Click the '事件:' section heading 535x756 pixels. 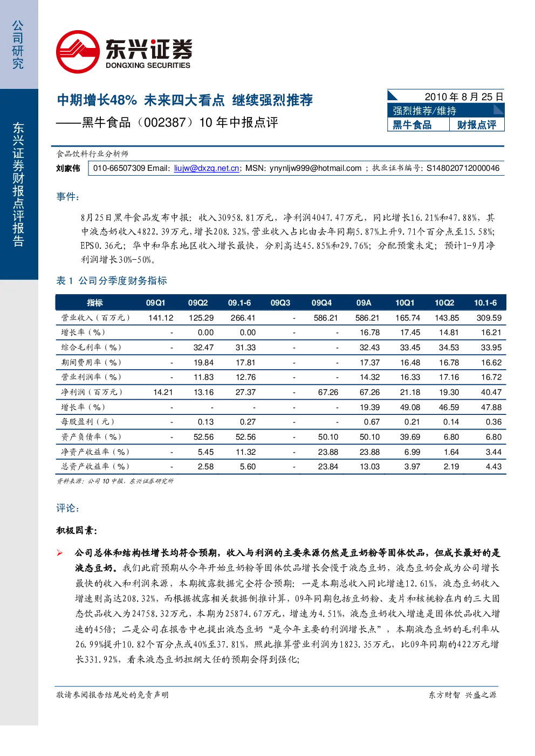click(x=68, y=197)
